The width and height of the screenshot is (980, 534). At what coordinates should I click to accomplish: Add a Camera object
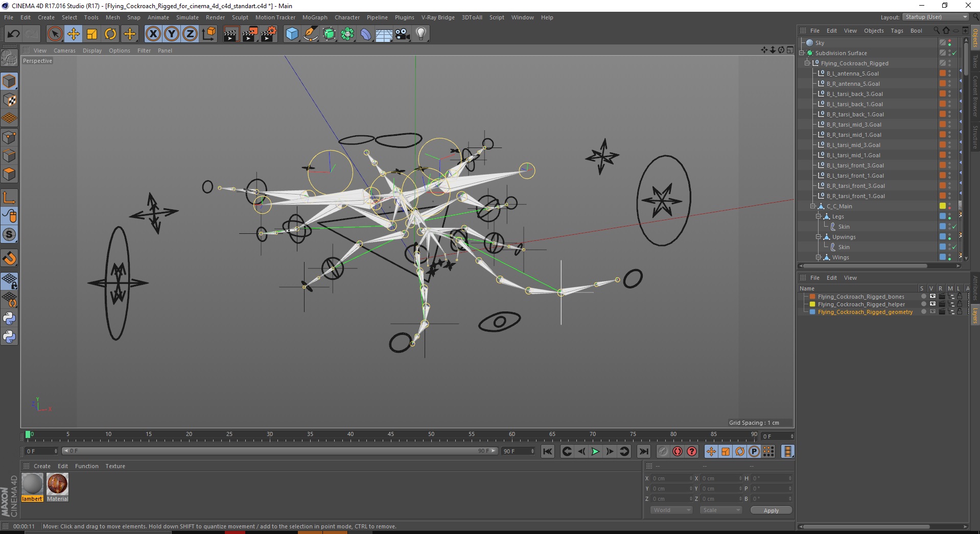click(403, 34)
